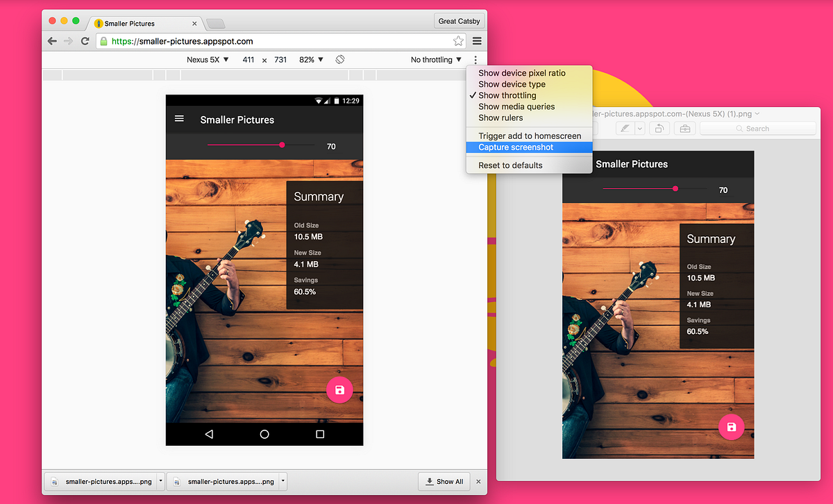Tap the pink save floating button

tap(339, 390)
